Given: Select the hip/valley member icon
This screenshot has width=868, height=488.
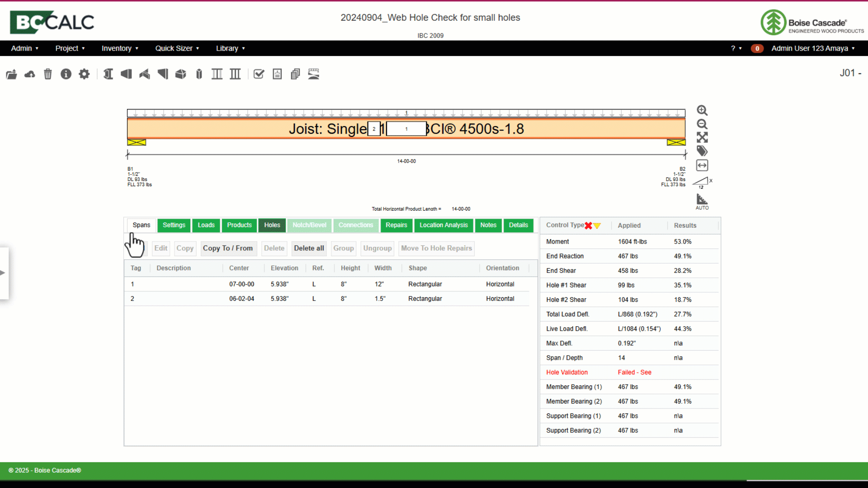Looking at the screenshot, I should 145,74.
